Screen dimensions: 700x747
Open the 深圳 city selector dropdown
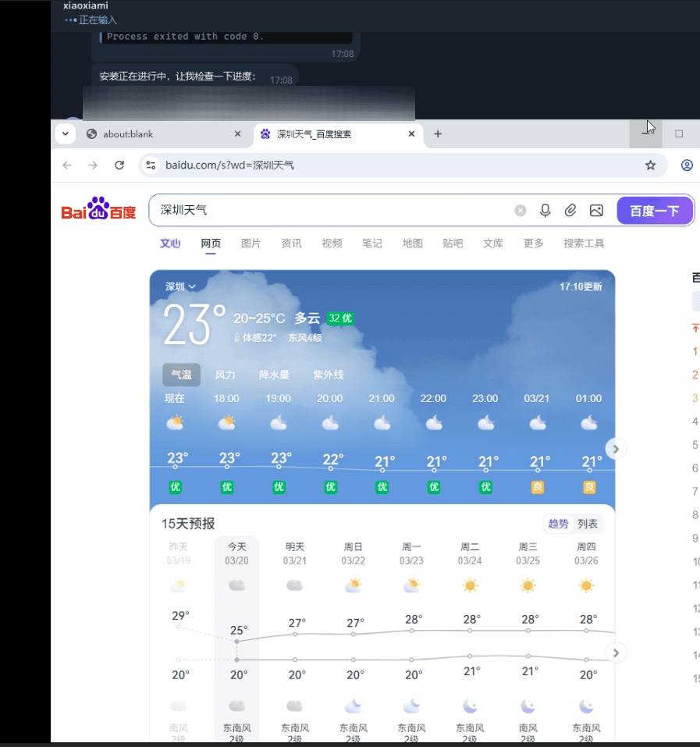tap(179, 286)
